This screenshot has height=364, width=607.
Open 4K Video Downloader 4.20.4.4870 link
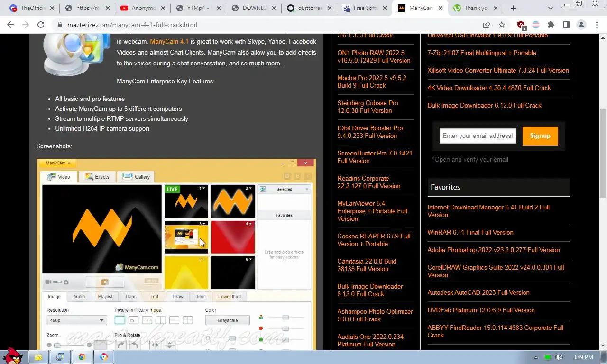(489, 88)
